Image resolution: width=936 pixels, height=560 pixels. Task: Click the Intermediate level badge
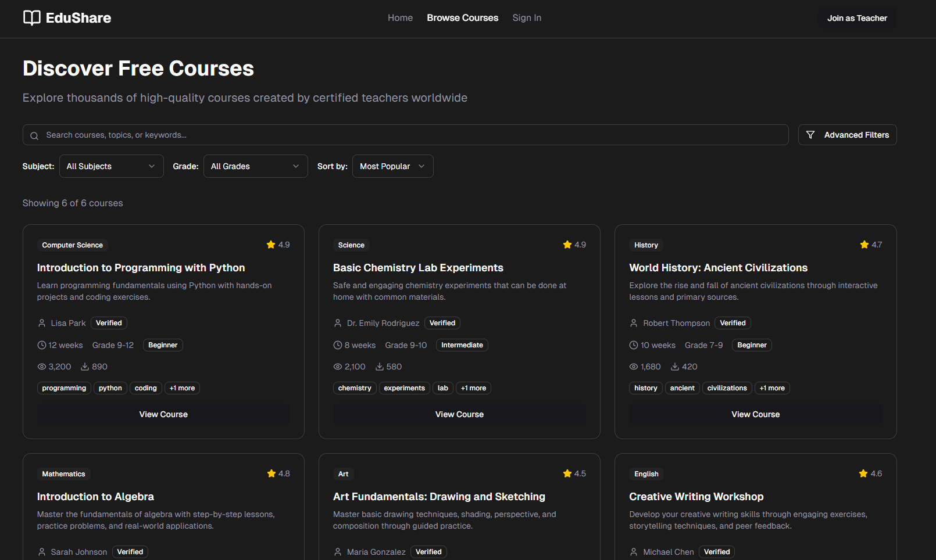[x=462, y=345]
